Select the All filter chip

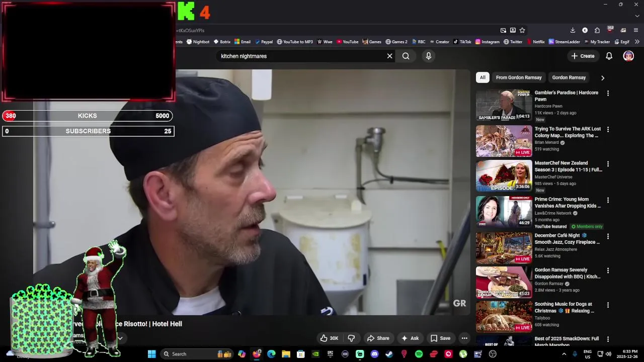(x=482, y=77)
